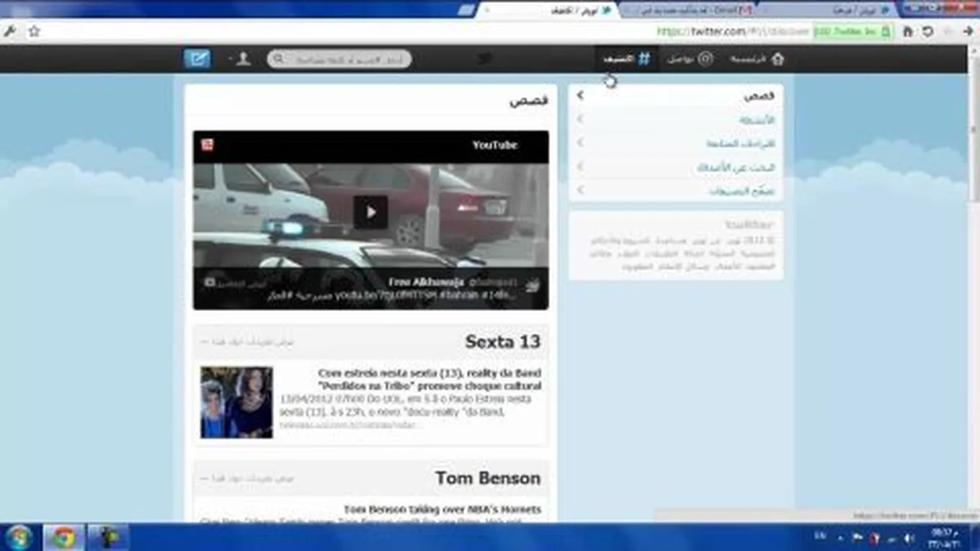The height and width of the screenshot is (551, 980).
Task: Open Chrome's wrench settings menu
Action: point(10,32)
